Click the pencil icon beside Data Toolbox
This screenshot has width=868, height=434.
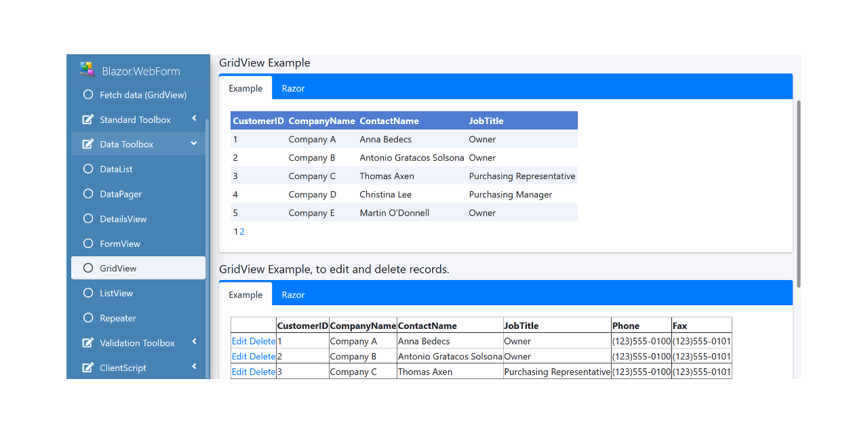coord(87,144)
